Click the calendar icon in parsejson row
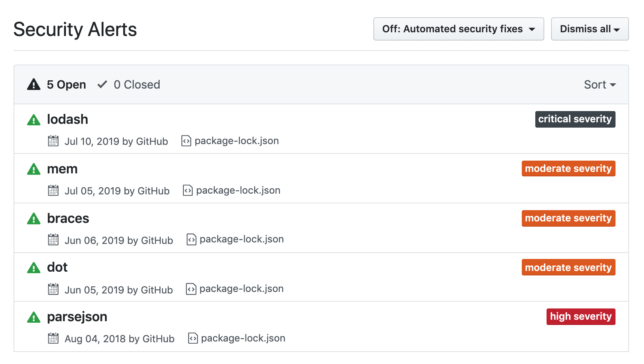Image resolution: width=644 pixels, height=364 pixels. click(x=53, y=338)
